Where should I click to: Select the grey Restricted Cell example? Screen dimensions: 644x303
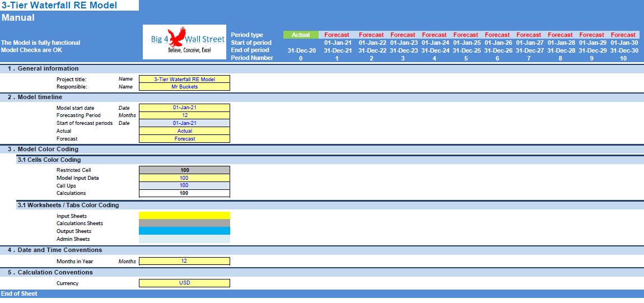pos(184,170)
